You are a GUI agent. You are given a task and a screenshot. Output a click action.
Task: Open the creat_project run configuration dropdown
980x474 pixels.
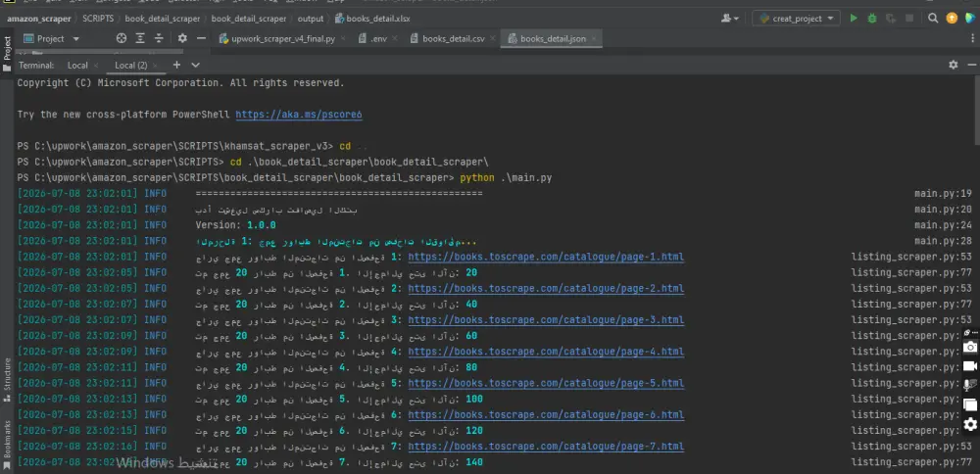click(796, 19)
